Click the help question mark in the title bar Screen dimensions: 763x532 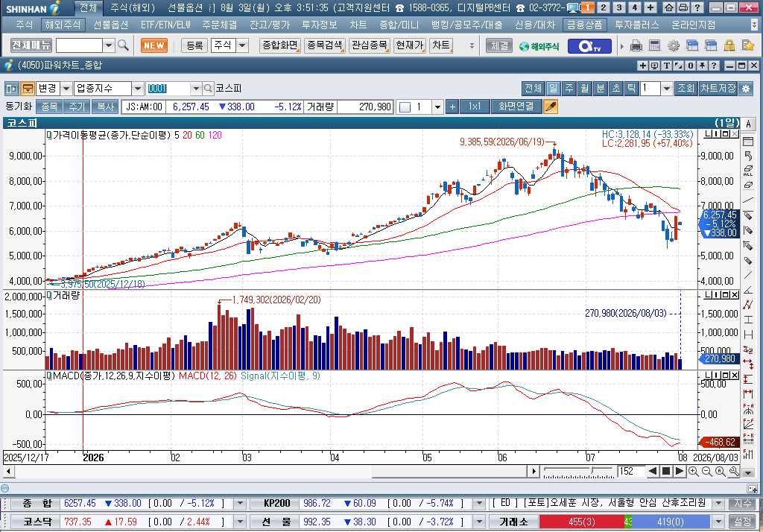[x=697, y=7]
